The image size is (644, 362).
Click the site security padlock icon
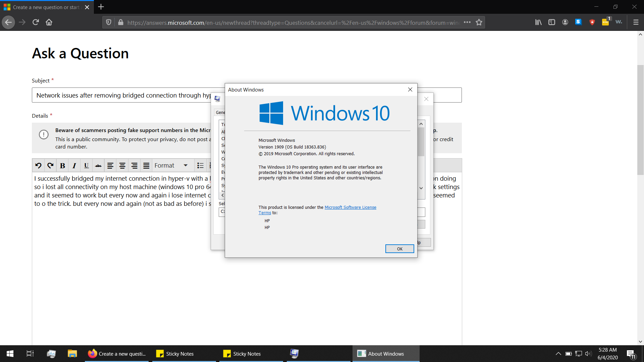[x=121, y=22]
